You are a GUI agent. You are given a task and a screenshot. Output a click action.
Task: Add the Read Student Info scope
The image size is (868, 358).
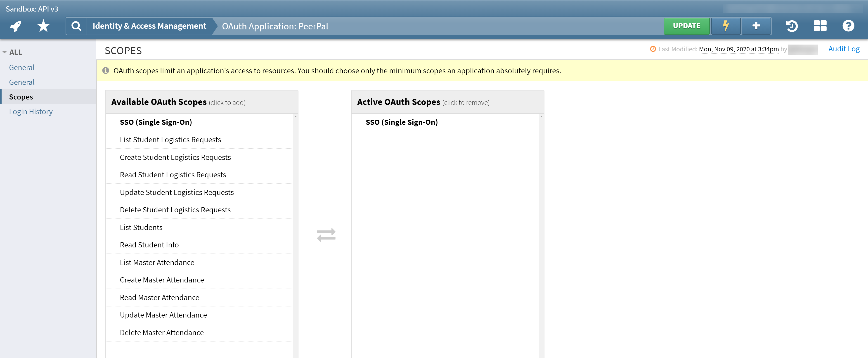pyautogui.click(x=149, y=245)
